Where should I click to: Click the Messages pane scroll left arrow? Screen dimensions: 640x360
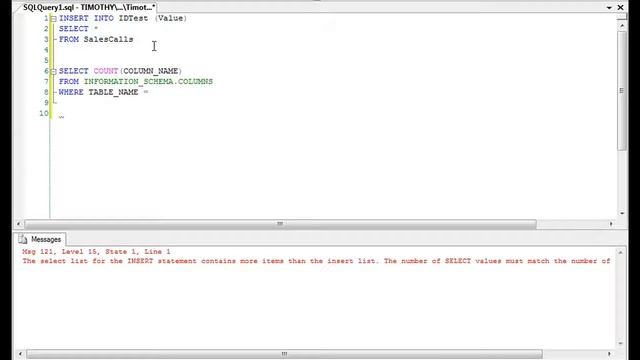[20, 354]
